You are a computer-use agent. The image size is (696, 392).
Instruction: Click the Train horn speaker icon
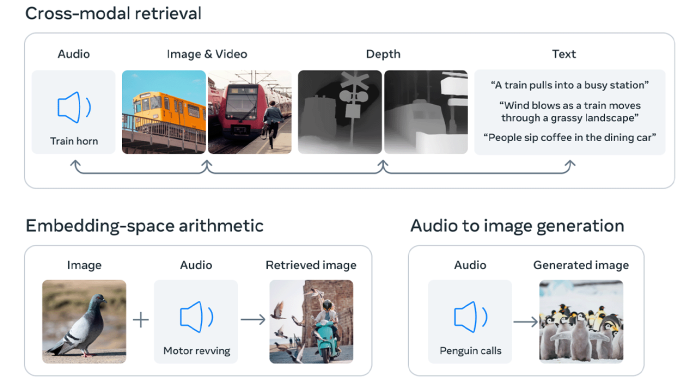point(74,107)
